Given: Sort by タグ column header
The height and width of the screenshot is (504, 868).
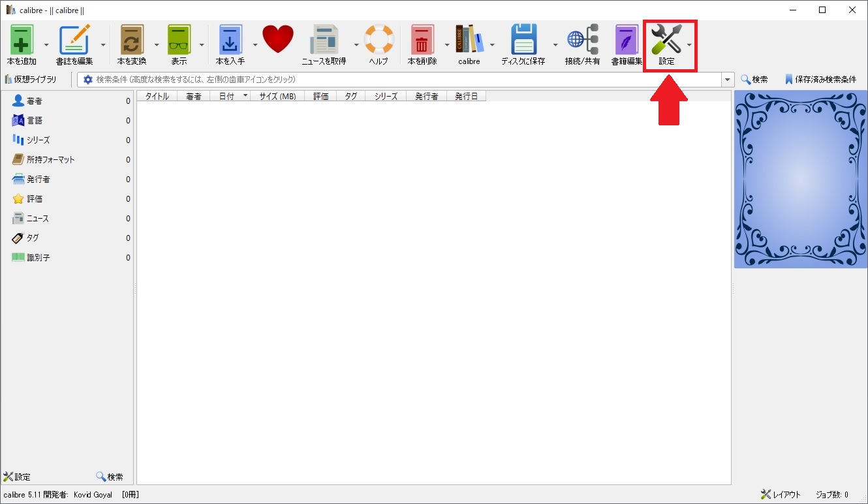Looking at the screenshot, I should pos(351,96).
